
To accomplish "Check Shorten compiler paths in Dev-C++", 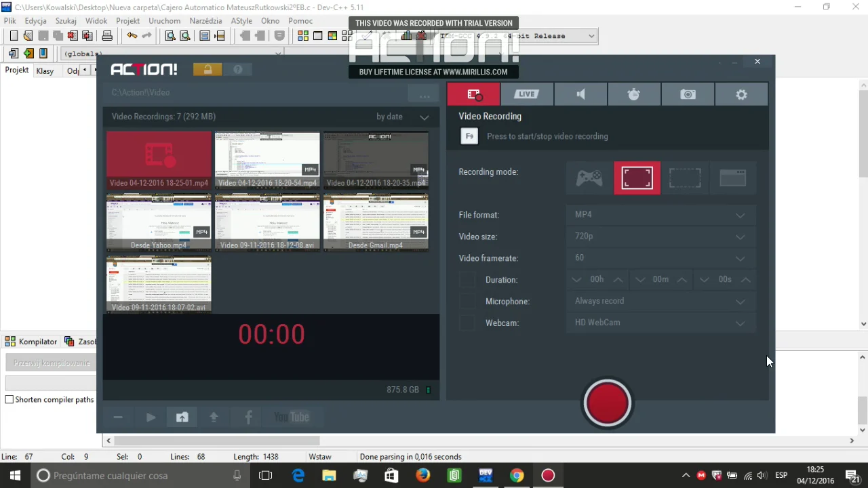I will point(9,400).
